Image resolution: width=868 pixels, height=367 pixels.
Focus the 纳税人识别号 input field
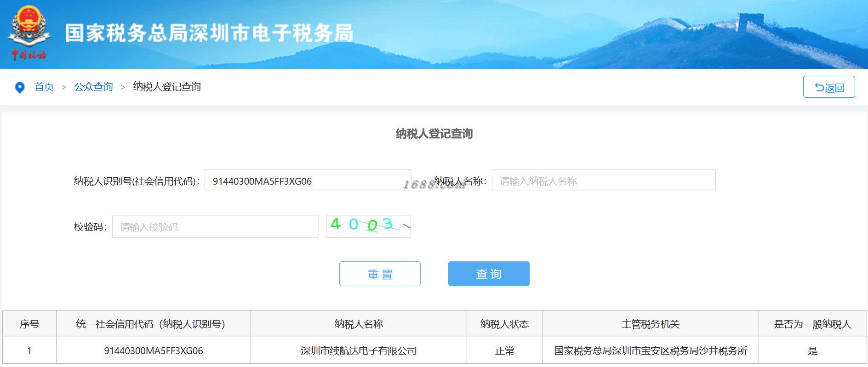point(308,181)
